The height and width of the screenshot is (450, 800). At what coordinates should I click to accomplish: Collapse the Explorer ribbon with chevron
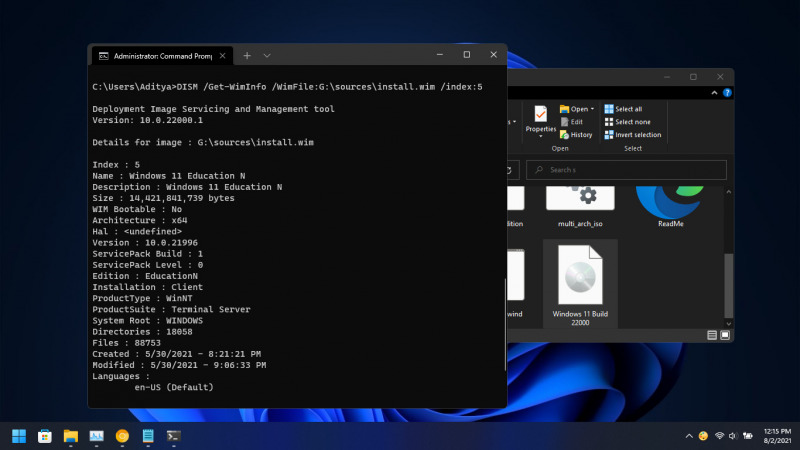[714, 92]
